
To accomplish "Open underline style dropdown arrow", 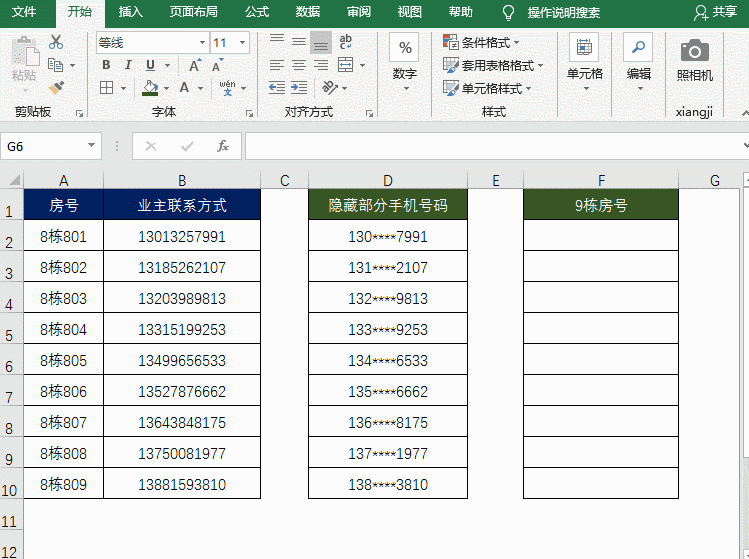I will click(167, 65).
